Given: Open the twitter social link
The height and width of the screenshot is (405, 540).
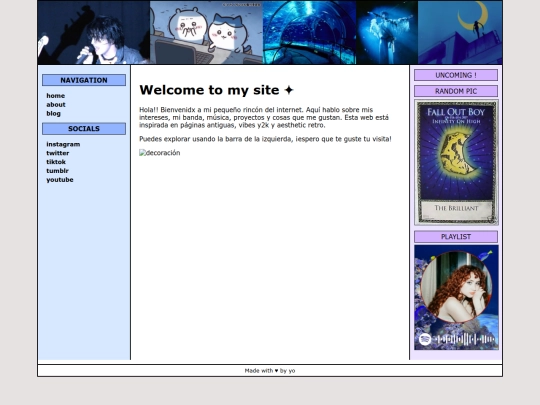Looking at the screenshot, I should coord(58,153).
